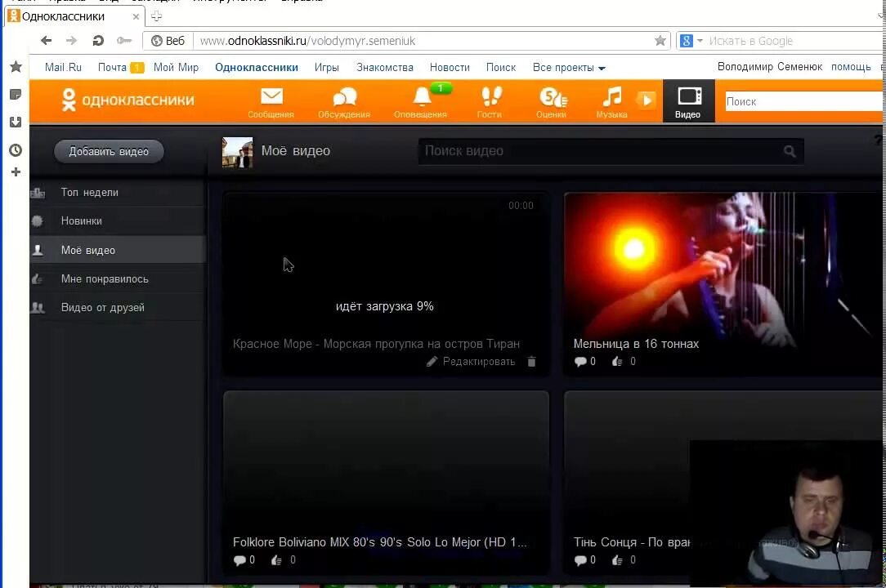Select Новинки in video sidebar

[x=118, y=221]
